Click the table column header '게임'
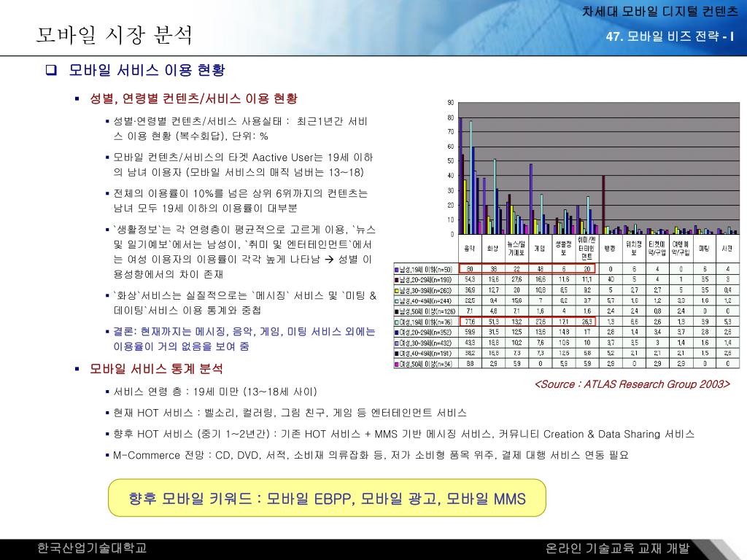 [x=539, y=248]
